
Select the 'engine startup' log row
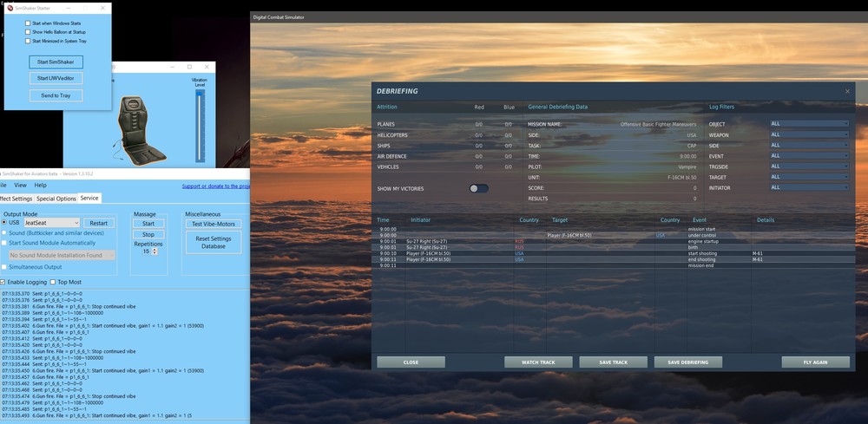pos(613,242)
